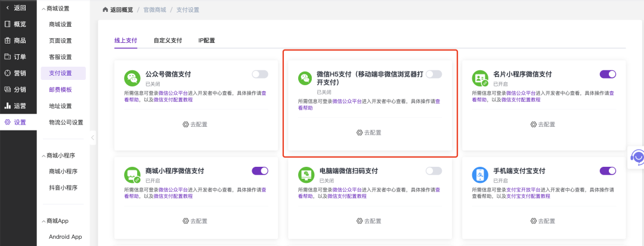
Task: Open the IP配置 tab
Action: click(x=206, y=41)
